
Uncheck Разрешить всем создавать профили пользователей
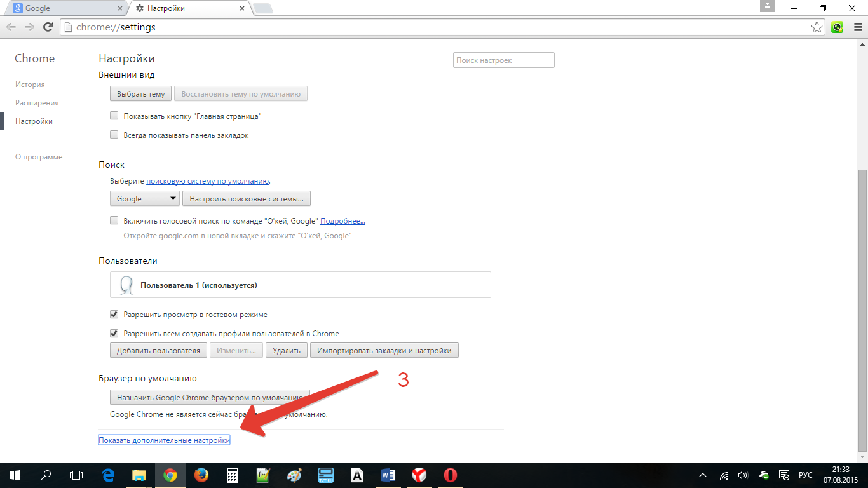click(114, 333)
